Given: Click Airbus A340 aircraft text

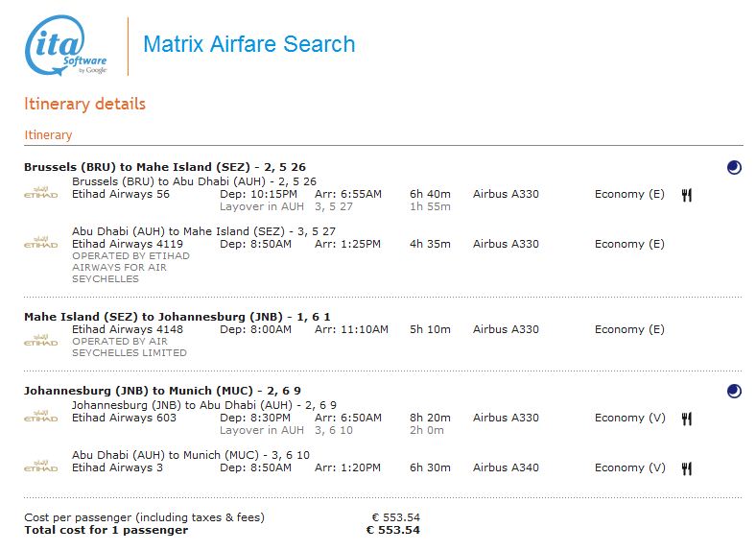Looking at the screenshot, I should tap(506, 467).
